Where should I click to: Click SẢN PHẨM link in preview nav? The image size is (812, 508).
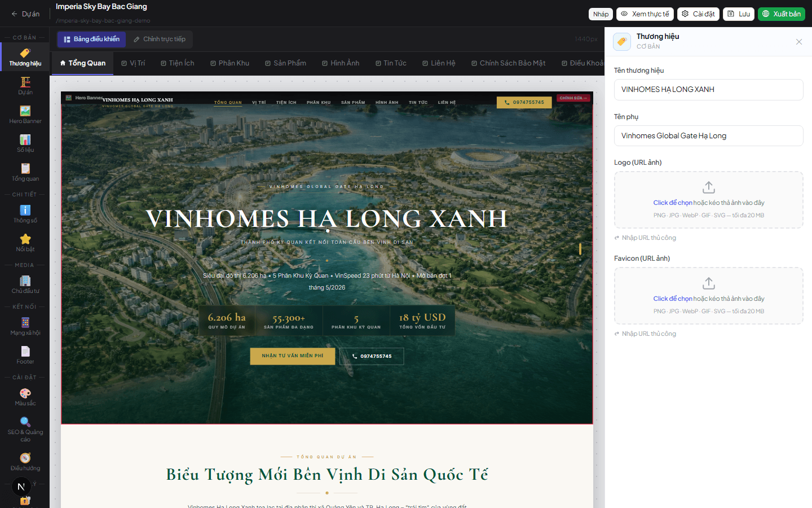[x=353, y=103]
